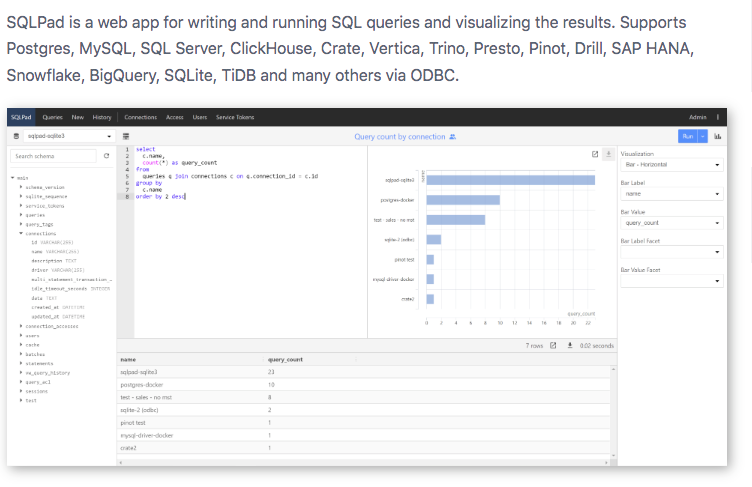Click the "select" keyword on line 1
Image resolution: width=752 pixels, height=487 pixels.
click(145, 149)
